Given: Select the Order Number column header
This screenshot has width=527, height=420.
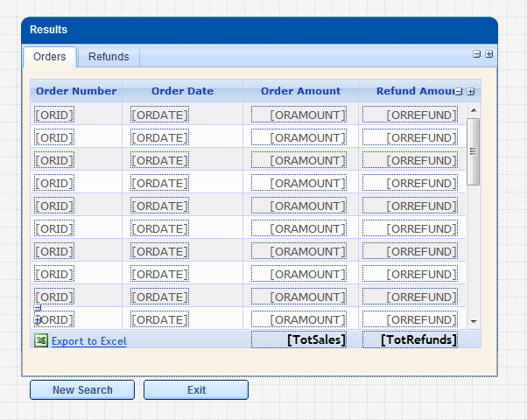Looking at the screenshot, I should pos(76,91).
